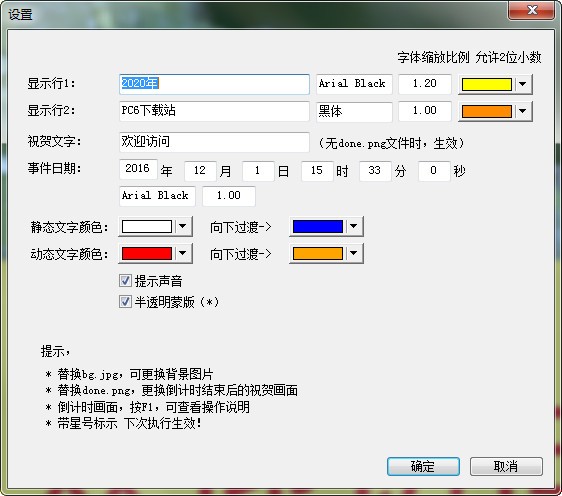Toggle the 提示声音 checkbox

(125, 281)
